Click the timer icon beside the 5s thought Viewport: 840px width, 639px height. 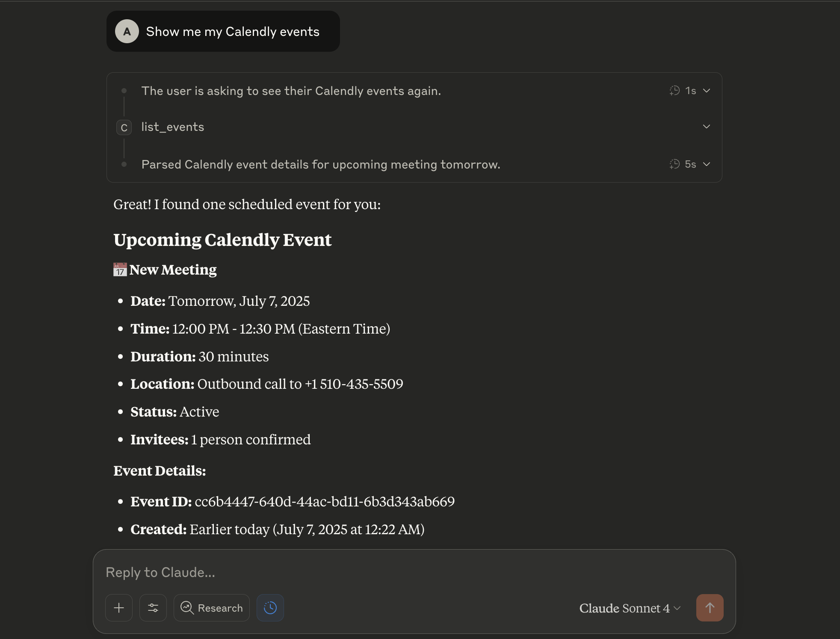[x=675, y=164]
